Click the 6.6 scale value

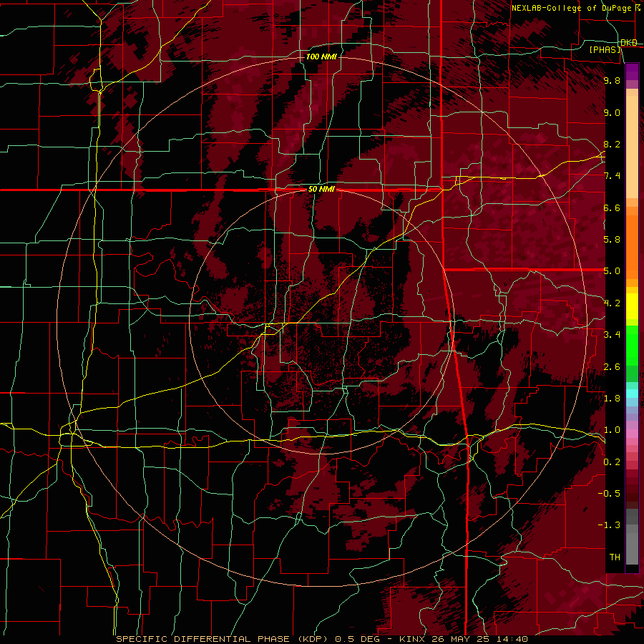click(612, 208)
